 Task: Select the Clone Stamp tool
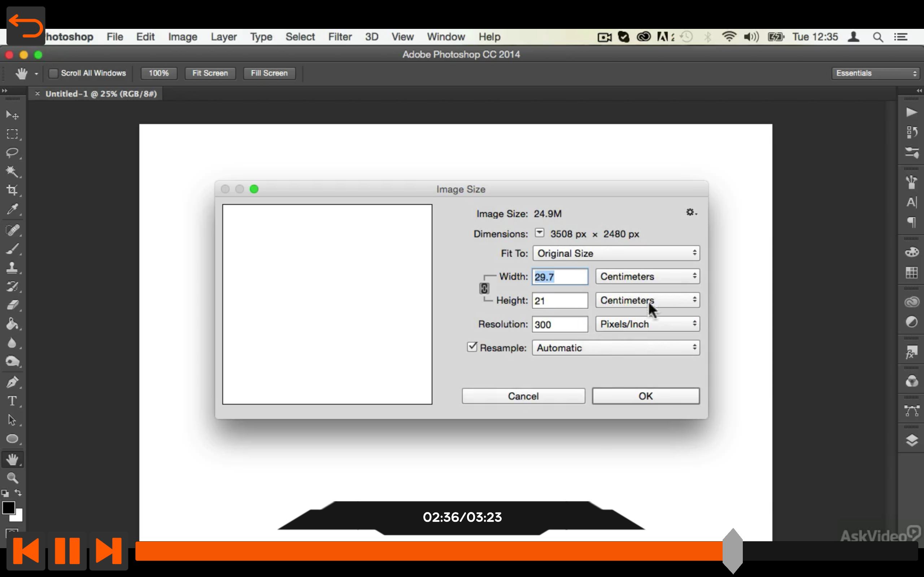click(x=12, y=268)
